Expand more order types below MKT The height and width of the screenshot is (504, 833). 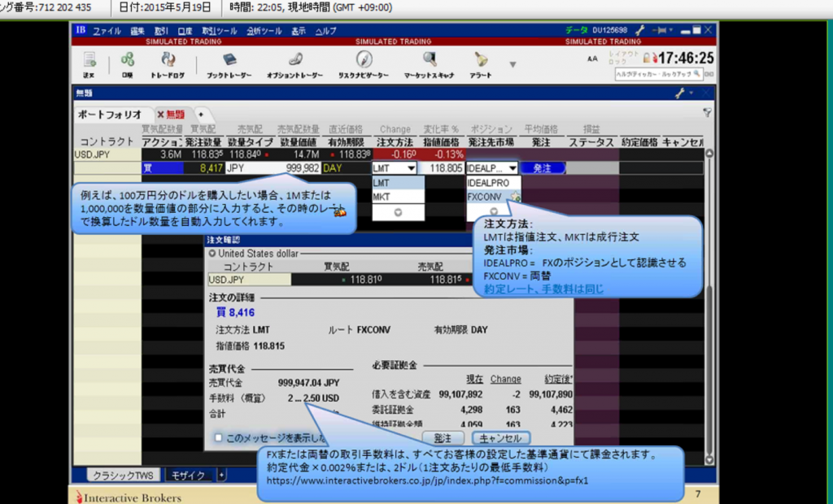point(398,212)
